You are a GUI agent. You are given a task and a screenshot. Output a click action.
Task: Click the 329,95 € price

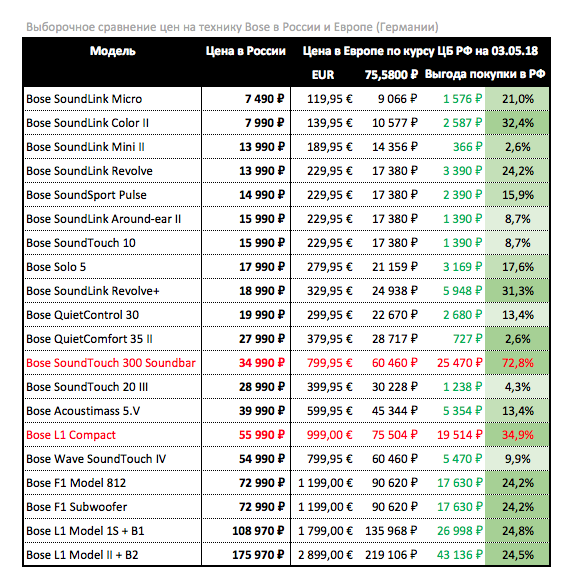(x=330, y=291)
